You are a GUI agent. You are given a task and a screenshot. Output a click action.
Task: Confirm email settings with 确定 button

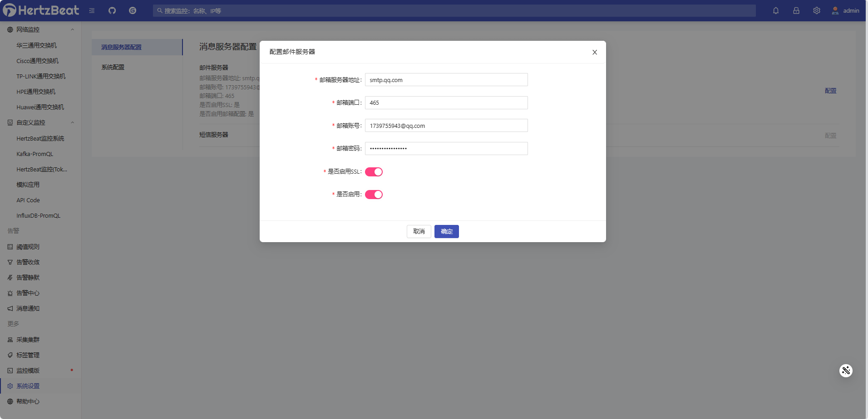pos(446,231)
